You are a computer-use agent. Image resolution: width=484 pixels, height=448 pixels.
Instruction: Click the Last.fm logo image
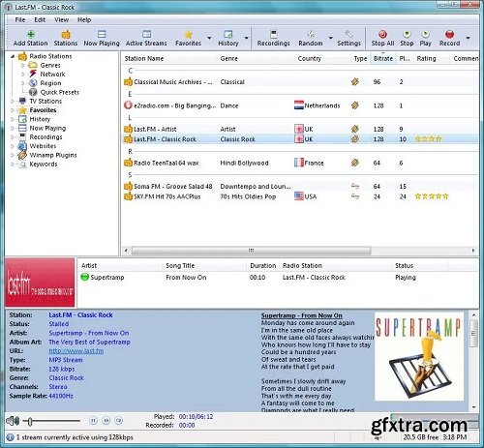tap(40, 283)
